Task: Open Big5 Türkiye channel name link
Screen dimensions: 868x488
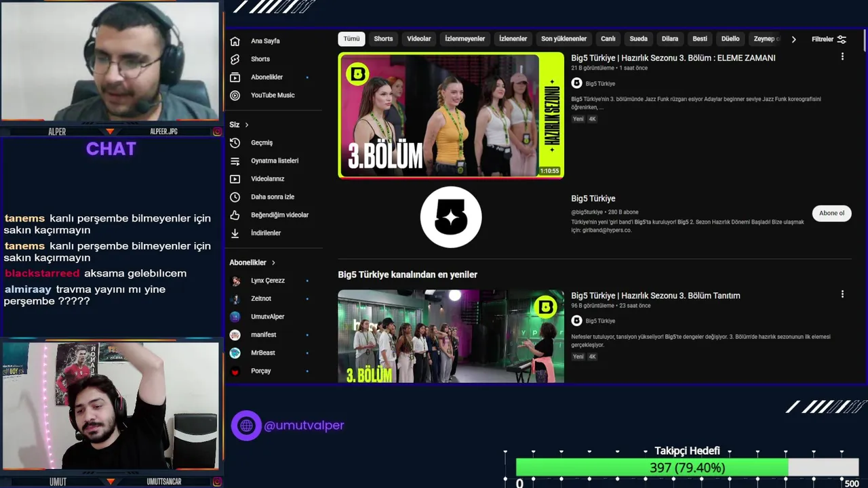Action: click(593, 199)
